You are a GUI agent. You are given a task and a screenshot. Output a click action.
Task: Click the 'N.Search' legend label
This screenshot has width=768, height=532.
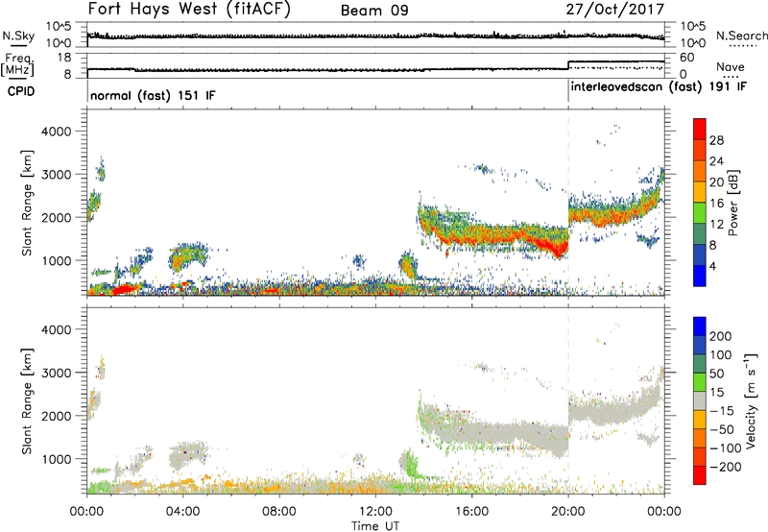click(742, 36)
